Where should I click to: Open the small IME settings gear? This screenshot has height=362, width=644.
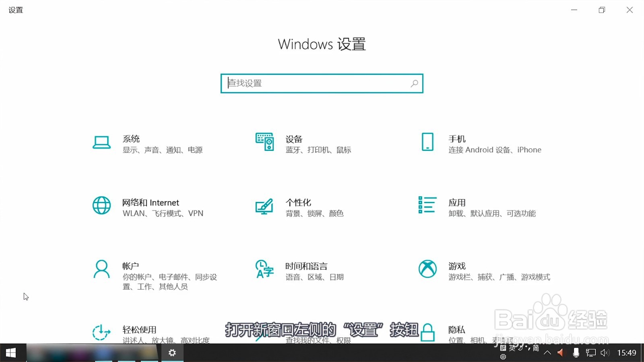tap(503, 357)
